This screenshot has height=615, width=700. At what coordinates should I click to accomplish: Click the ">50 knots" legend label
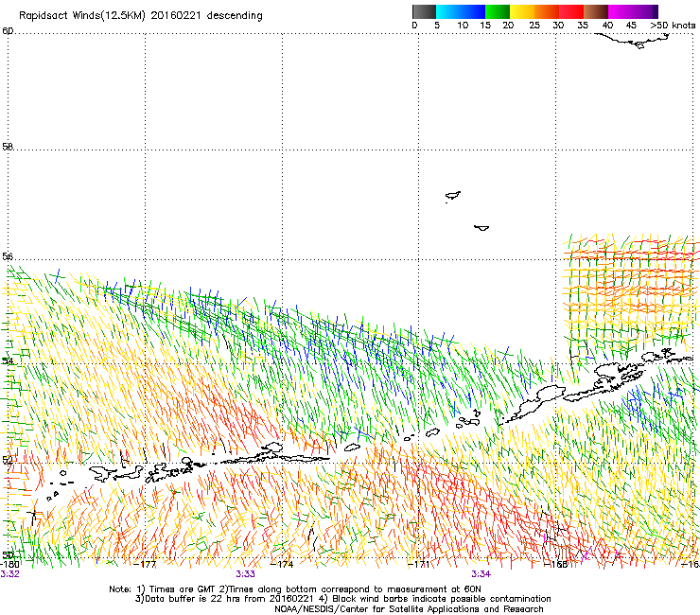[x=673, y=26]
